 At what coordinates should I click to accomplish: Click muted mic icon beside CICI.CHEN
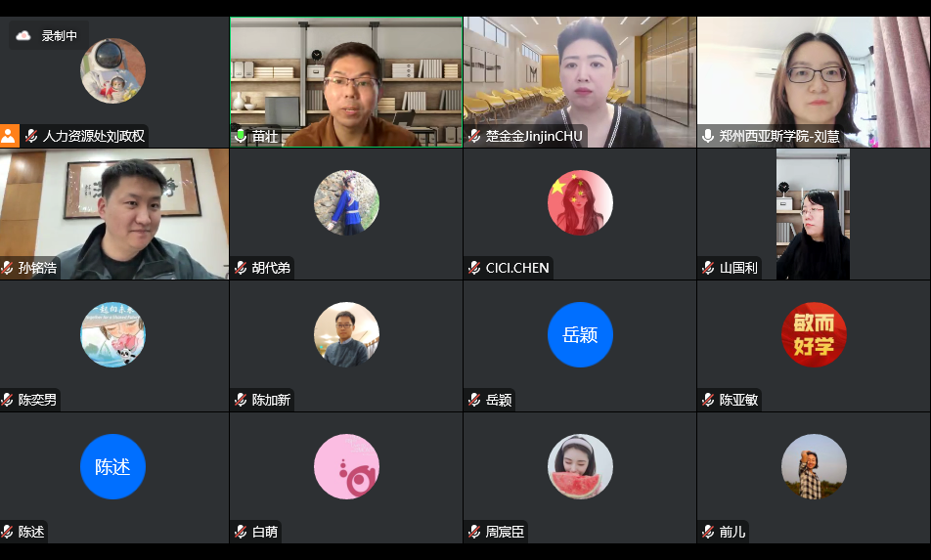[474, 268]
